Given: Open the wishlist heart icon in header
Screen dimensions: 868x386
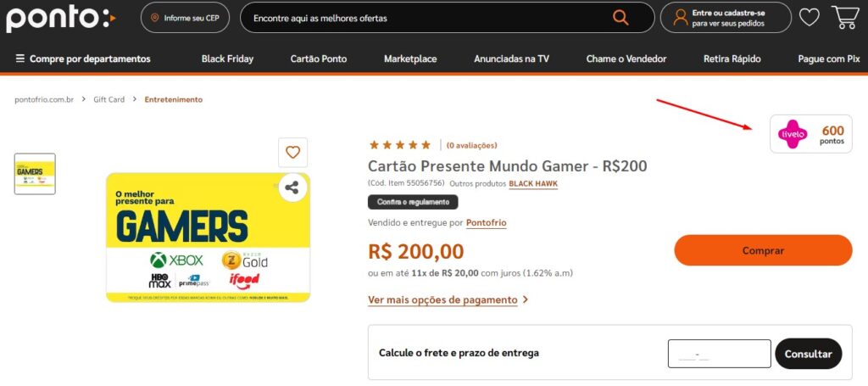Looking at the screenshot, I should point(809,18).
